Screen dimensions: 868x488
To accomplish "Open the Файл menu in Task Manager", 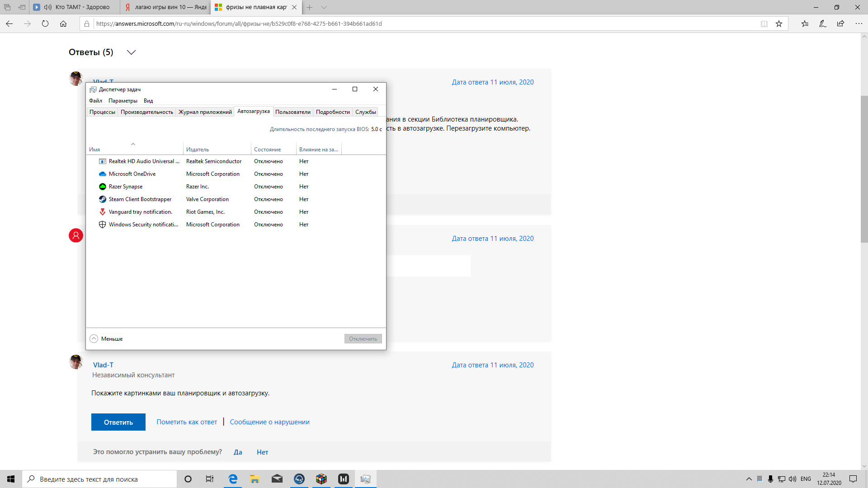I will 95,101.
